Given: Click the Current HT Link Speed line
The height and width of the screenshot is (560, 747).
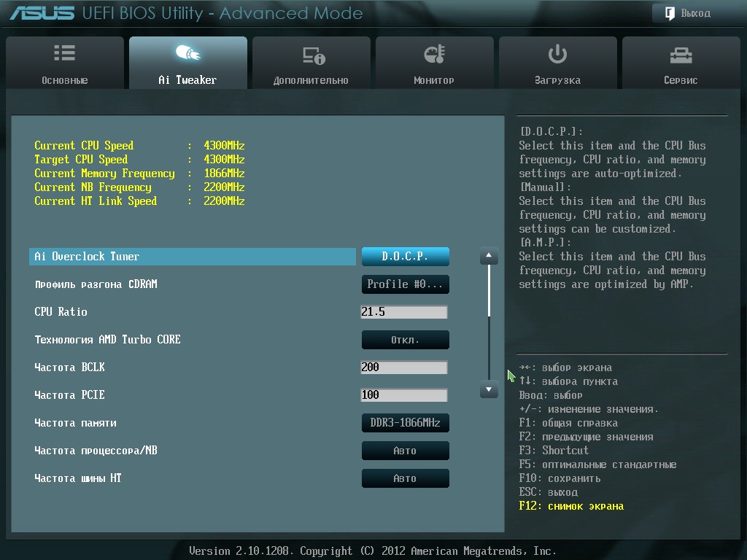Looking at the screenshot, I should 139,201.
